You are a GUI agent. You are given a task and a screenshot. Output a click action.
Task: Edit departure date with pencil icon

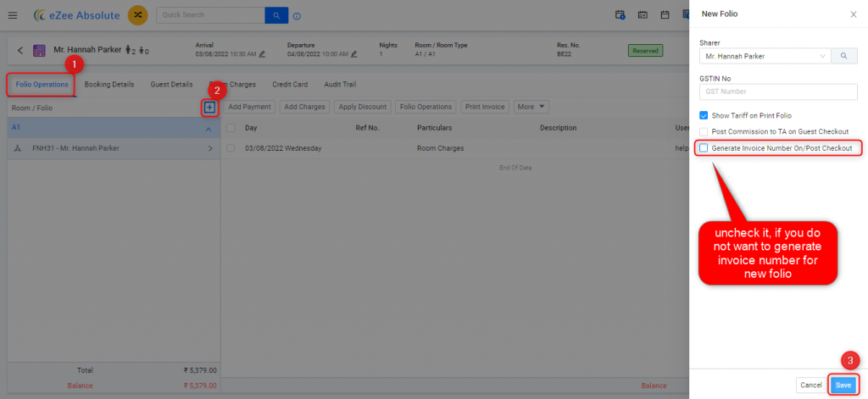pyautogui.click(x=353, y=54)
